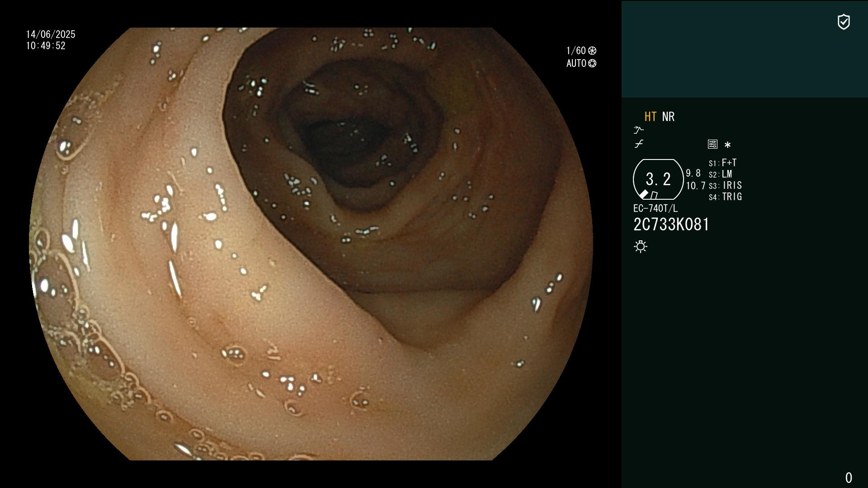This screenshot has height=488, width=868.
Task: Click the asterisk icon beside the sliders
Action: click(x=727, y=145)
